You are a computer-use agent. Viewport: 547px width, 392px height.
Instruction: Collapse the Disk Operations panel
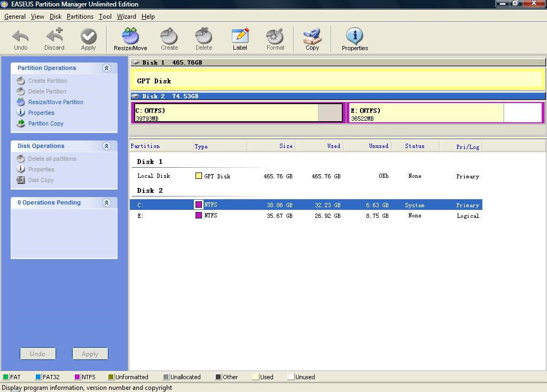coord(107,146)
